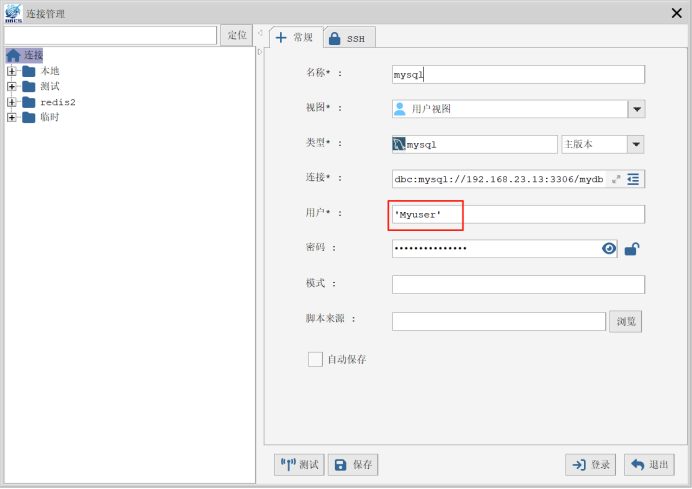Image resolution: width=692 pixels, height=489 pixels.
Task: Click the 登录 button
Action: [x=590, y=465]
